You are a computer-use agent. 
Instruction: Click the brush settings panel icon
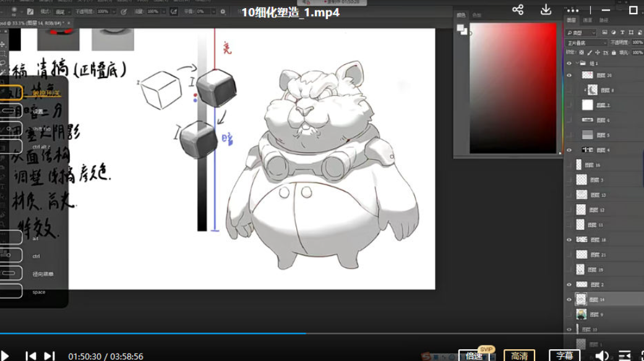[30, 12]
